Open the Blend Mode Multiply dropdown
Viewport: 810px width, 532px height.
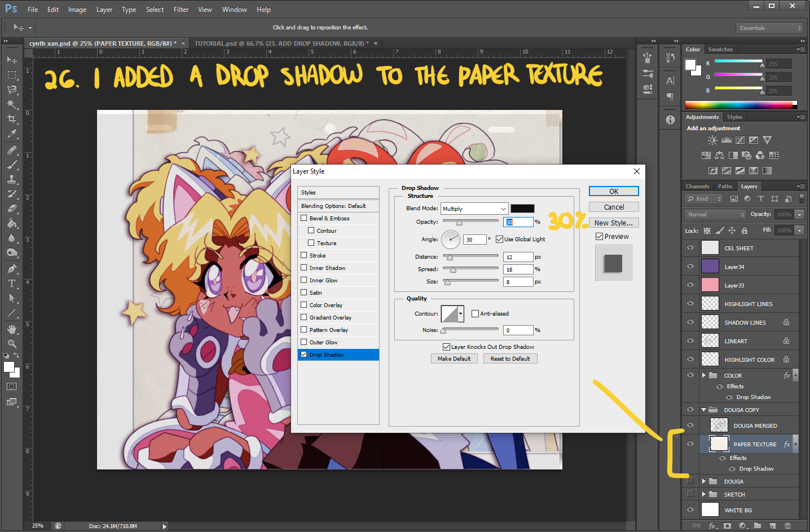[474, 209]
